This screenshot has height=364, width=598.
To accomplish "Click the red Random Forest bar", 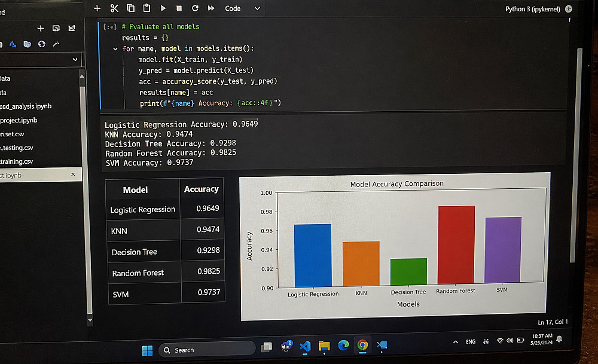I will [x=456, y=244].
